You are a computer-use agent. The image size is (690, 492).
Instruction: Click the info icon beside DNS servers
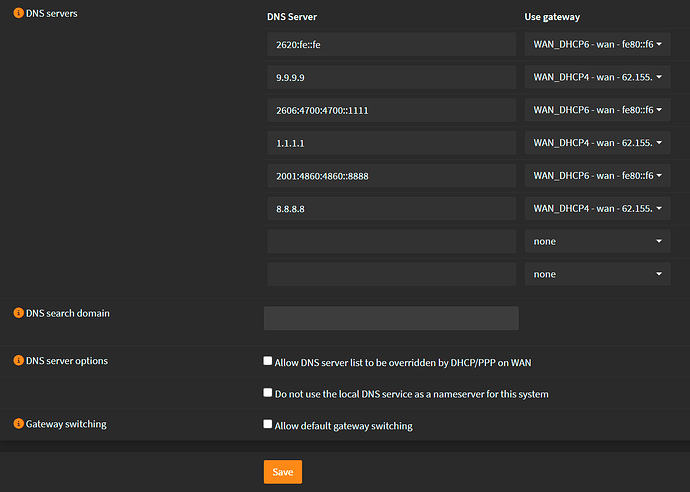pyautogui.click(x=17, y=17)
